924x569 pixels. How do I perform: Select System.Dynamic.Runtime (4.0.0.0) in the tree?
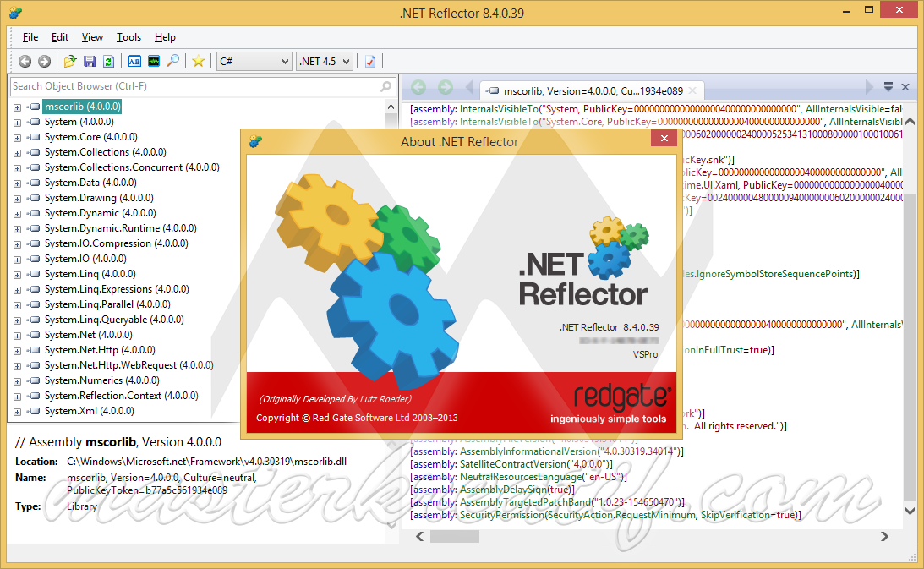click(121, 228)
